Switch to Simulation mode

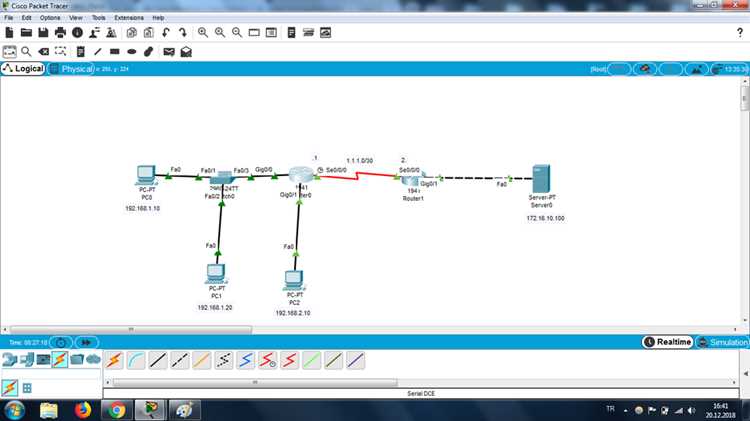[x=723, y=342]
